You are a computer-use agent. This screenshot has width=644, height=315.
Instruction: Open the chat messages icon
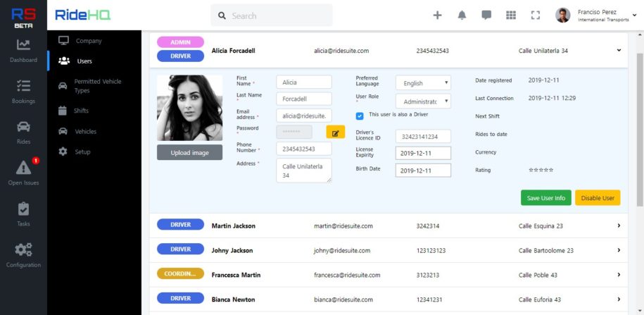click(486, 15)
